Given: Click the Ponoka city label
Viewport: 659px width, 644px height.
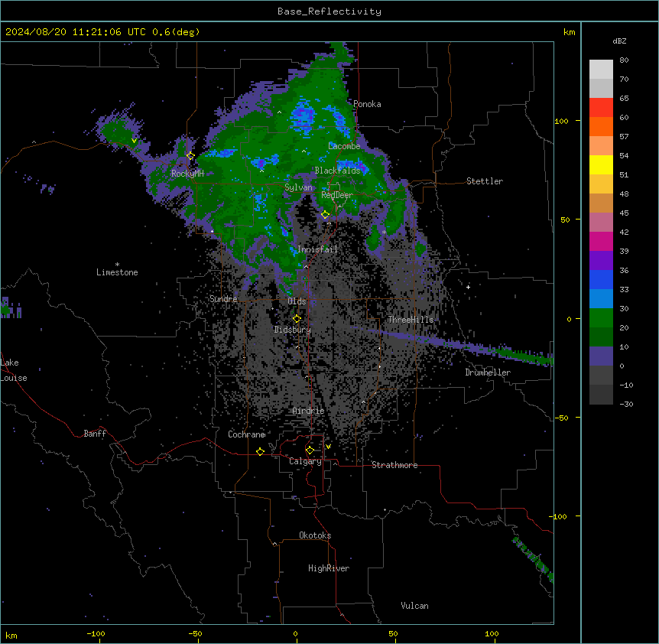Looking at the screenshot, I should pos(367,104).
